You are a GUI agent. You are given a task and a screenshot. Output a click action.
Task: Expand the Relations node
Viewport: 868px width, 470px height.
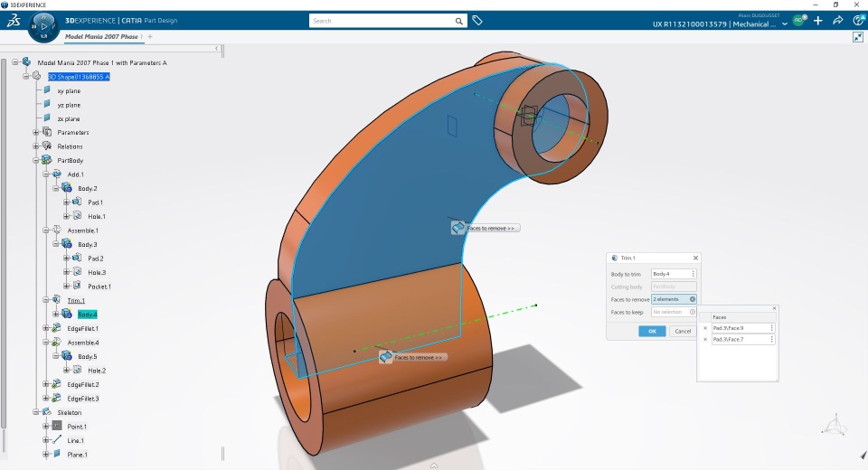pos(36,146)
